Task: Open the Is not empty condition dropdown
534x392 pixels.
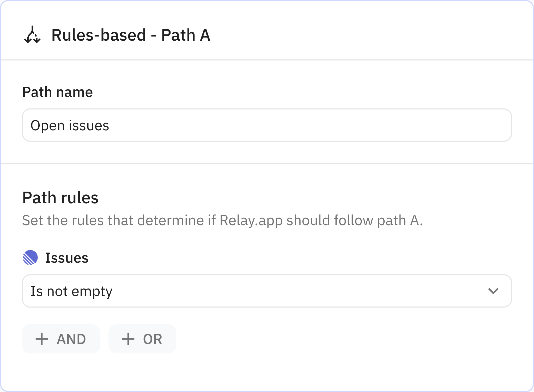Action: pos(267,291)
